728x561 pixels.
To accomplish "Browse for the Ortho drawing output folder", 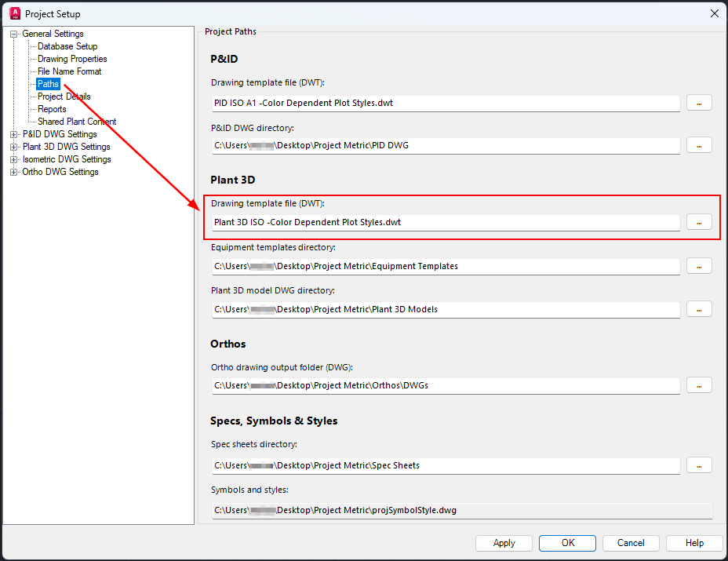I will click(x=699, y=385).
